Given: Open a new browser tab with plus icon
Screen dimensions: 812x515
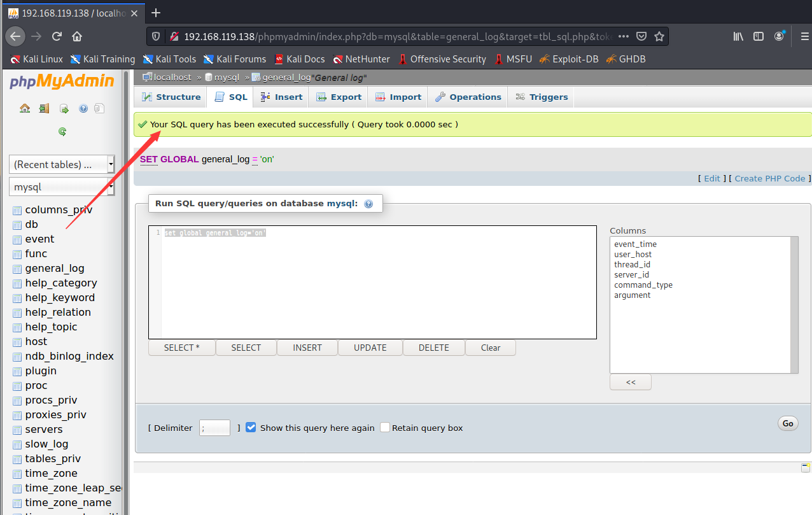Looking at the screenshot, I should click(x=156, y=13).
